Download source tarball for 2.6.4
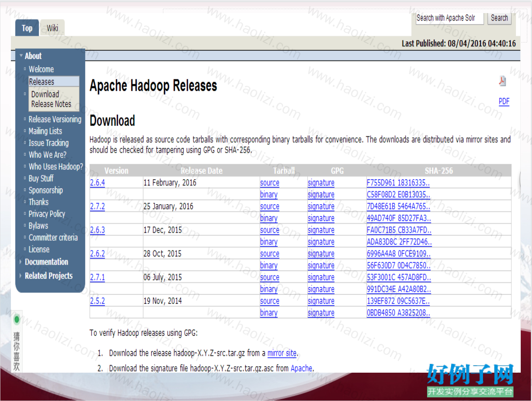Image resolution: width=532 pixels, height=401 pixels. [270, 183]
